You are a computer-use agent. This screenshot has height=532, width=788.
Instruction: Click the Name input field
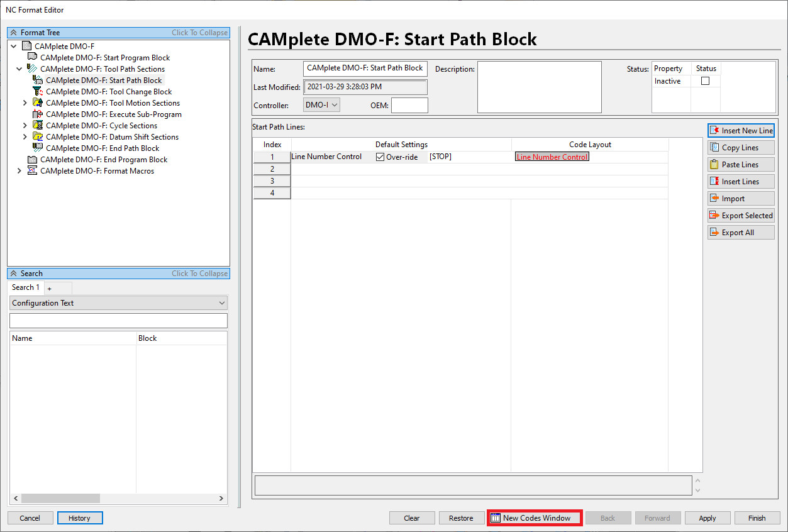tap(365, 69)
